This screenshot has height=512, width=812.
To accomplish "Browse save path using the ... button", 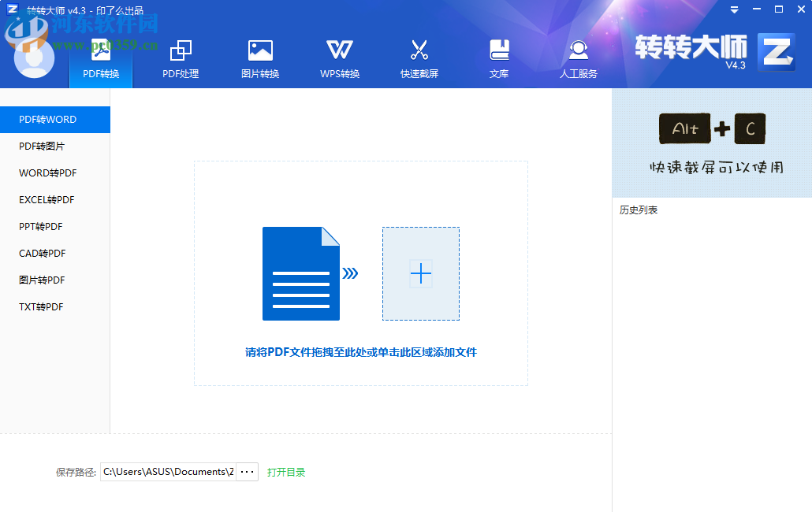I will 247,471.
